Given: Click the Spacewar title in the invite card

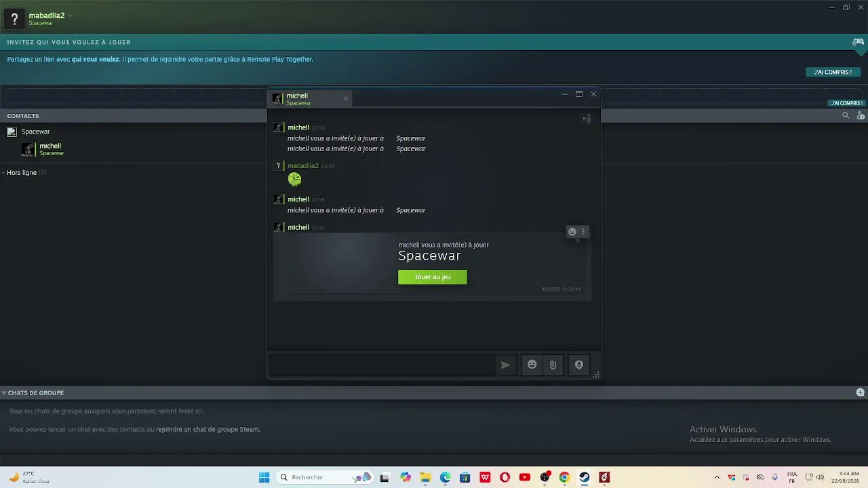Looking at the screenshot, I should [x=429, y=256].
